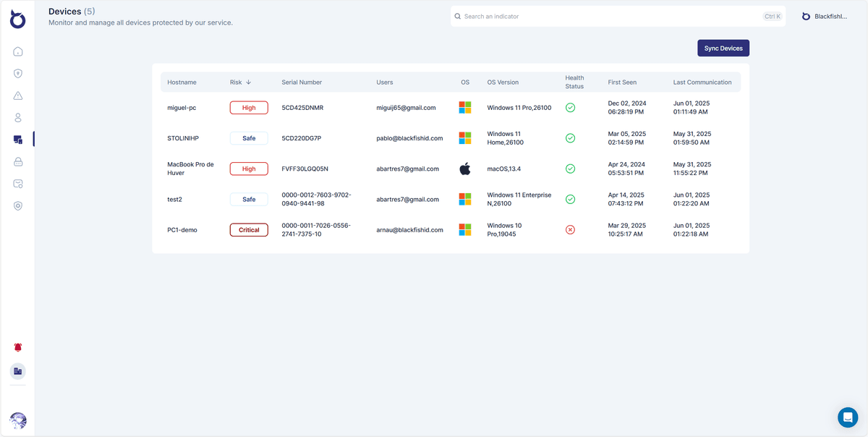The image size is (868, 437).
Task: Click the First Seen column header
Action: (622, 82)
